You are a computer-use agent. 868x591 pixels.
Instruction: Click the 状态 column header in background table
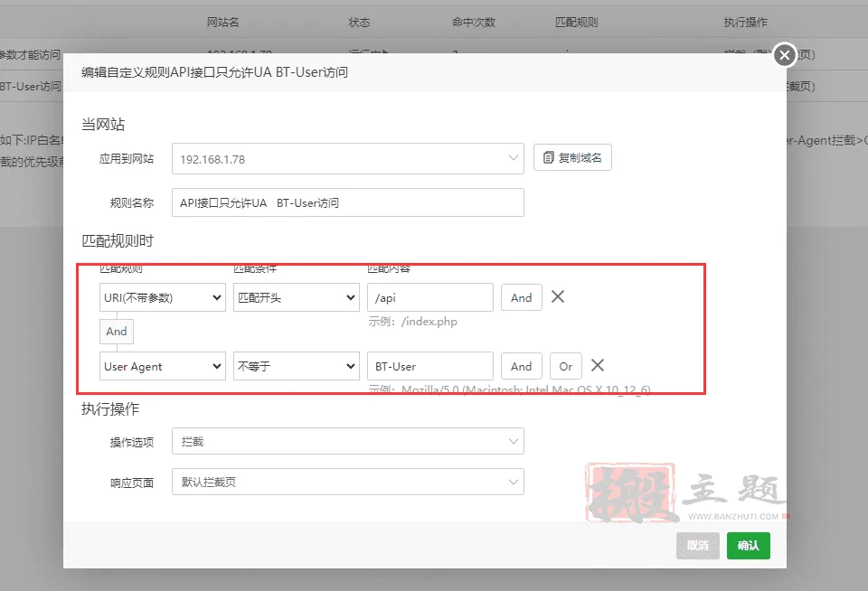tap(359, 22)
